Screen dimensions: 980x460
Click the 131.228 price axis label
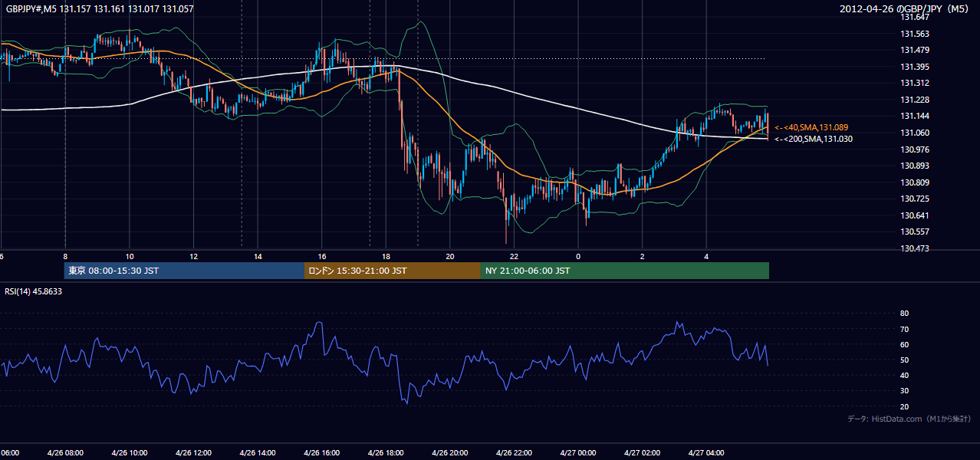(915, 100)
